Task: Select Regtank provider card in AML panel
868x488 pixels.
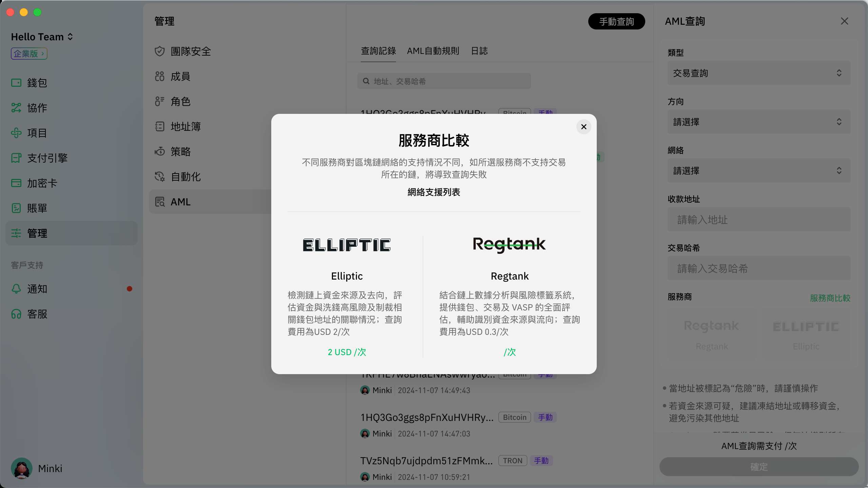Action: tap(712, 333)
